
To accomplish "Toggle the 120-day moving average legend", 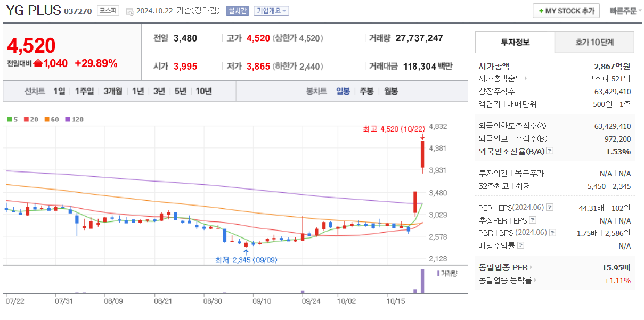I will click(74, 119).
